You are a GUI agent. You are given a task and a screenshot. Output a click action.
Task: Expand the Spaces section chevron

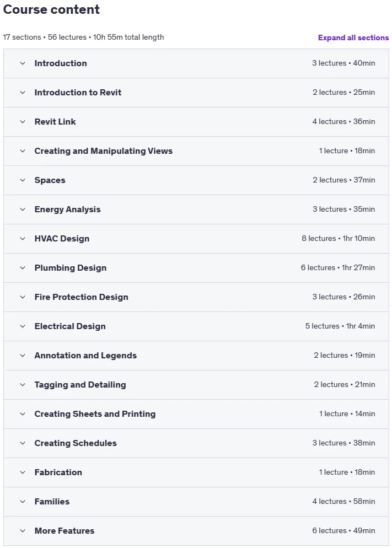coord(23,180)
